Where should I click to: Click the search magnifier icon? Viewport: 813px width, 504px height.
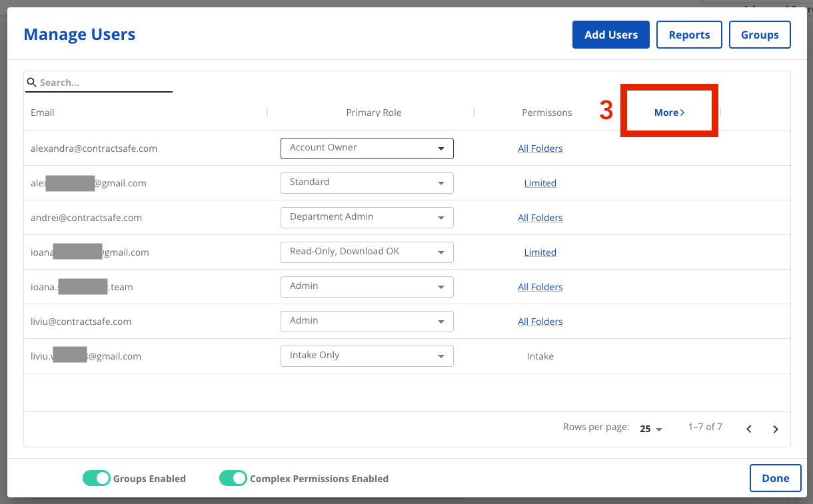[x=32, y=82]
